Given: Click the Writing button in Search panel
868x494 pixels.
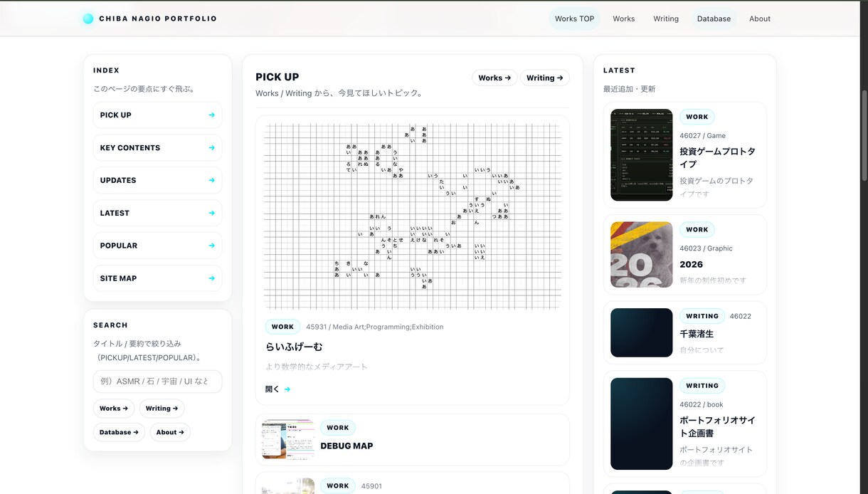Looking at the screenshot, I should 162,409.
